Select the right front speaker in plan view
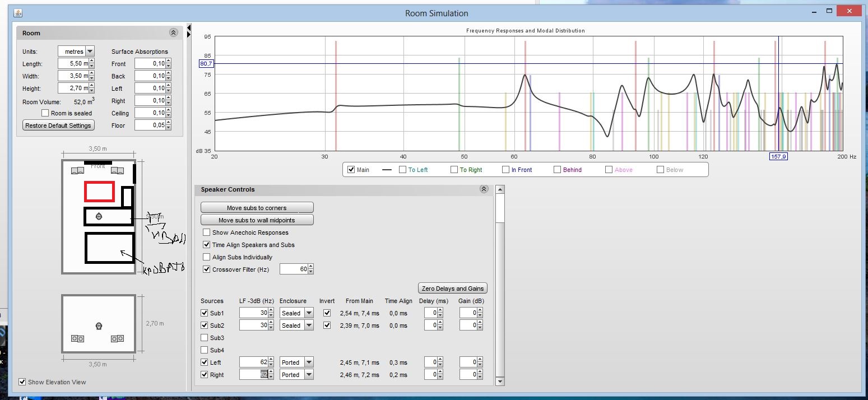This screenshot has height=400, width=868. point(117,170)
